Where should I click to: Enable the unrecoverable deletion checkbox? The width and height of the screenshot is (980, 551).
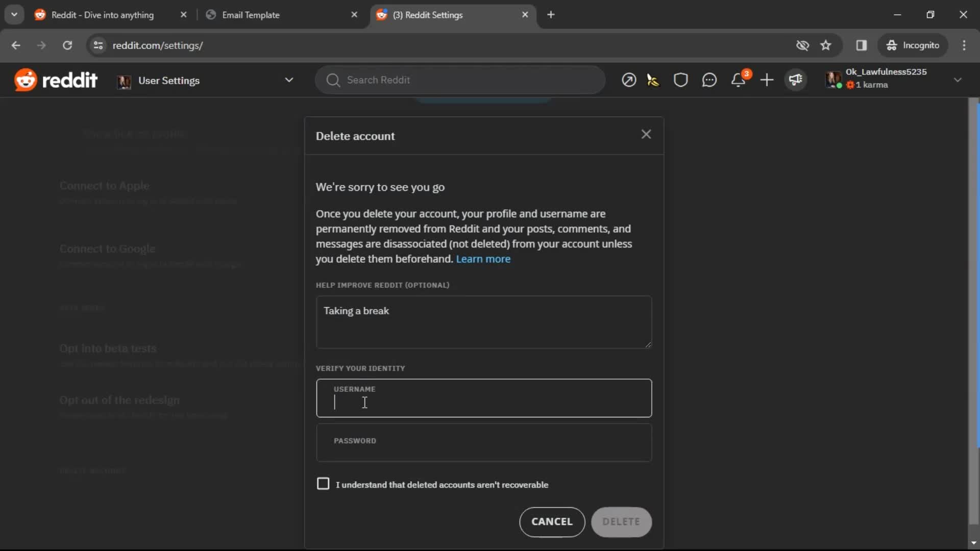click(x=323, y=484)
